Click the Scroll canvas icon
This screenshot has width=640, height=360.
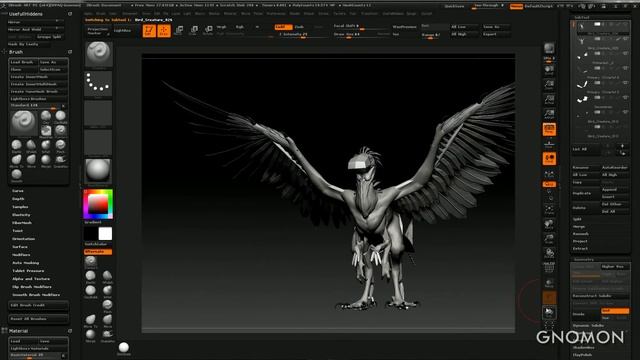(x=549, y=70)
